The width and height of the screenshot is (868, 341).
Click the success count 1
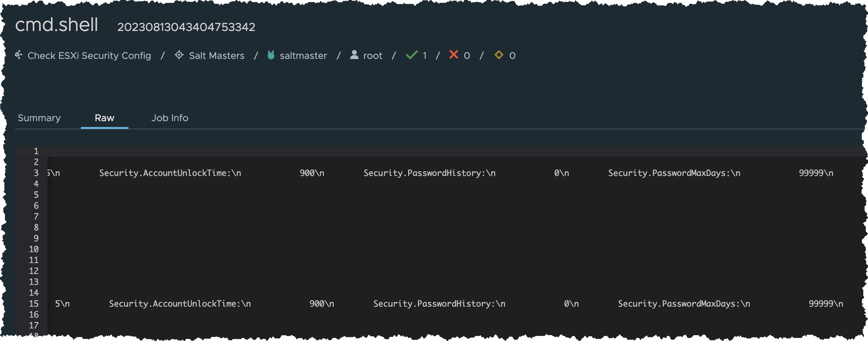(424, 55)
